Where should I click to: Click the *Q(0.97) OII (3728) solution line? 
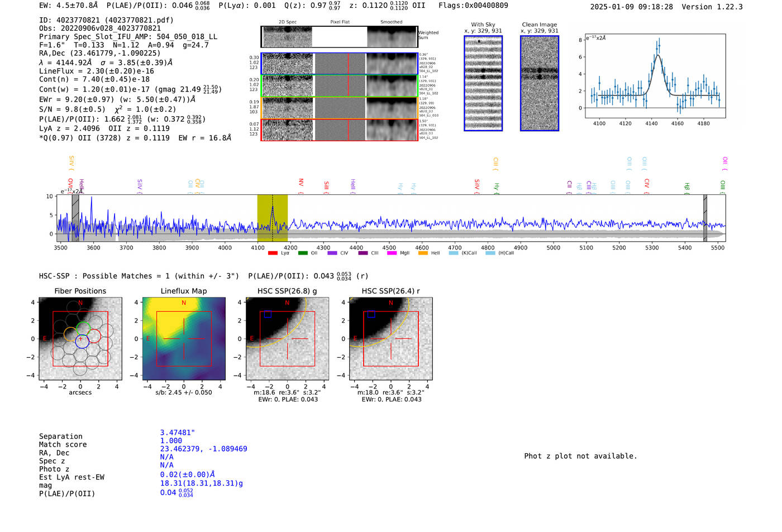135,138
